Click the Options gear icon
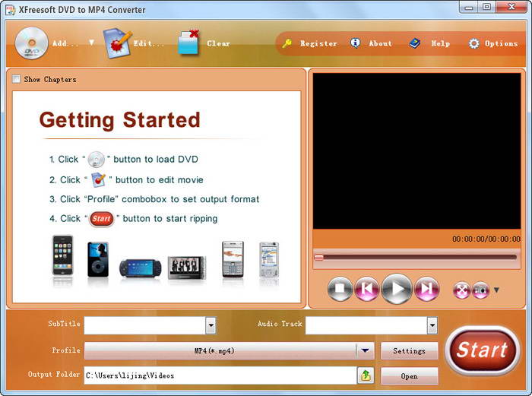The height and width of the screenshot is (396, 532). click(x=474, y=43)
